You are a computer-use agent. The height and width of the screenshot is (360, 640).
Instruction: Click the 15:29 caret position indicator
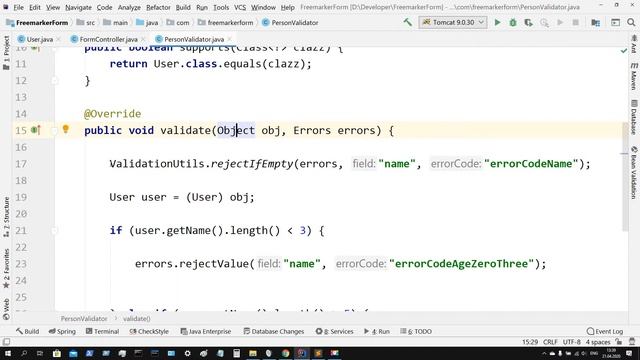coord(530,342)
